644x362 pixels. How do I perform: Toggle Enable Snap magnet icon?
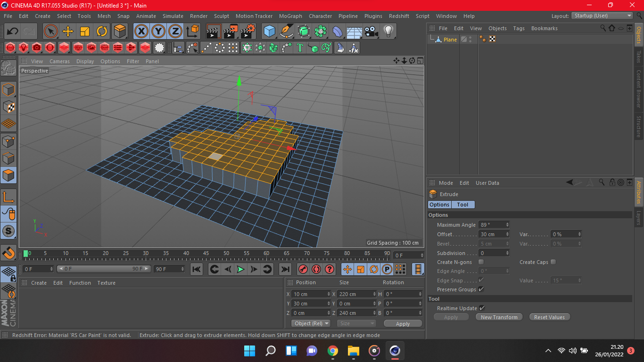click(8, 253)
